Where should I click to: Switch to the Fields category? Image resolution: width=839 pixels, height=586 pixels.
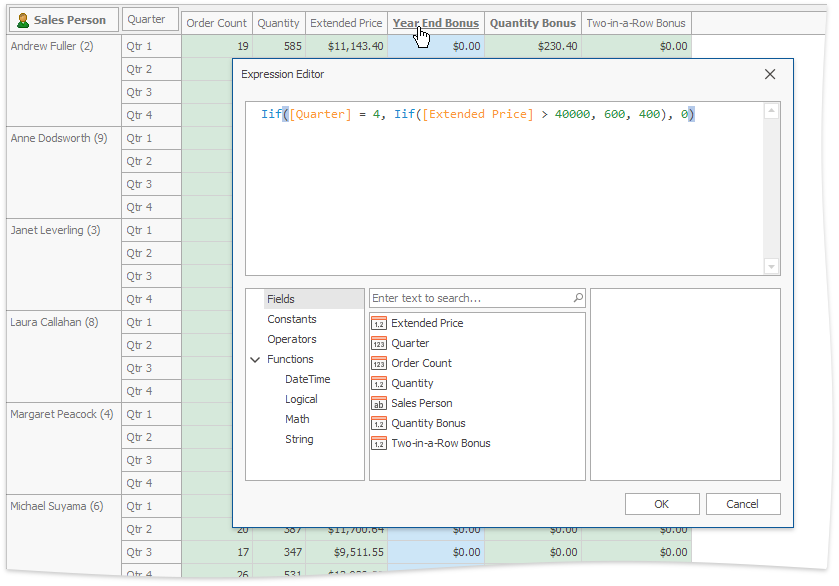[x=281, y=298]
